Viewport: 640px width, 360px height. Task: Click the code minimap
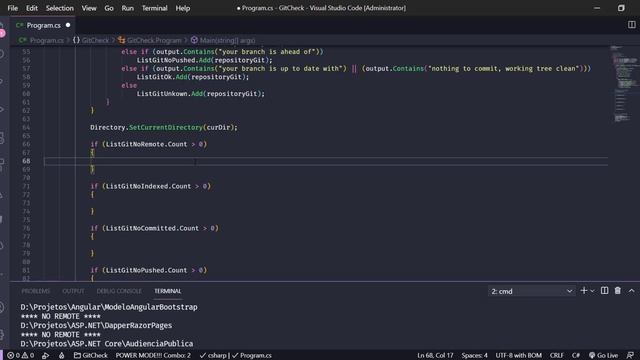(x=624, y=84)
